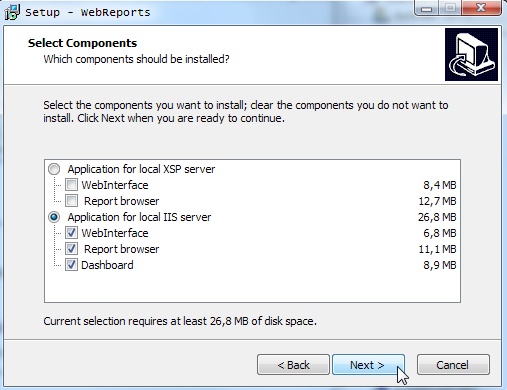Image resolution: width=507 pixels, height=390 pixels.
Task: Close the setup window
Action: (481, 8)
